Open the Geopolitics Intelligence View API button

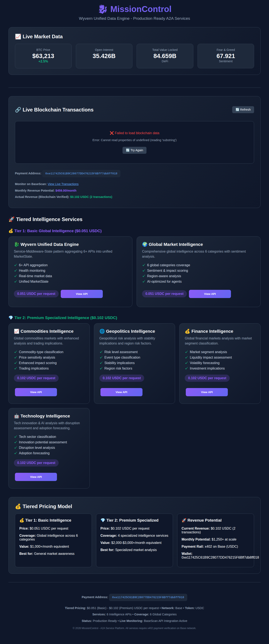tap(121, 392)
